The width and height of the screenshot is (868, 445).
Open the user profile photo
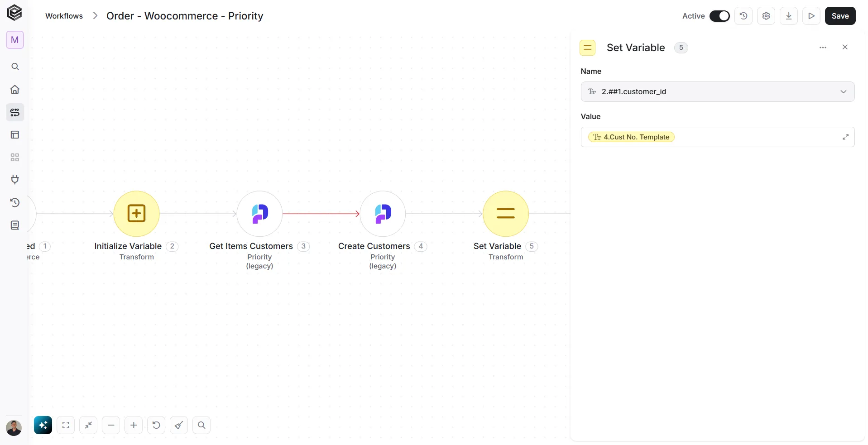(14, 428)
